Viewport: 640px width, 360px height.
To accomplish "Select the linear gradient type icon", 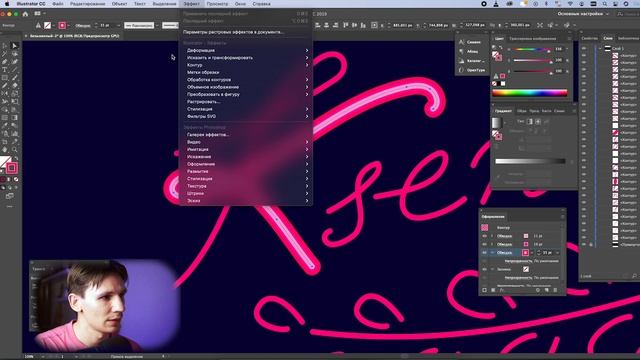I will [530, 122].
